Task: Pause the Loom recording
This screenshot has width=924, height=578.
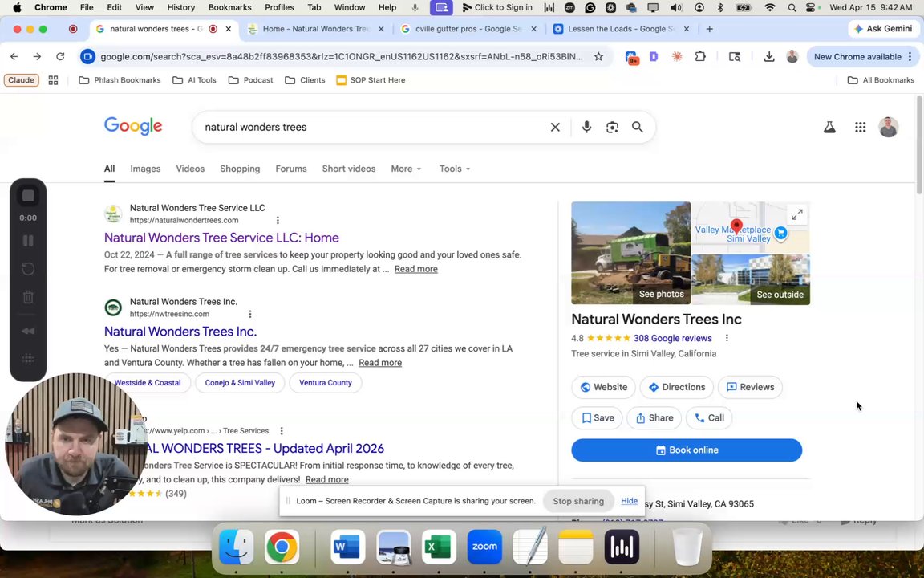Action: (x=28, y=241)
